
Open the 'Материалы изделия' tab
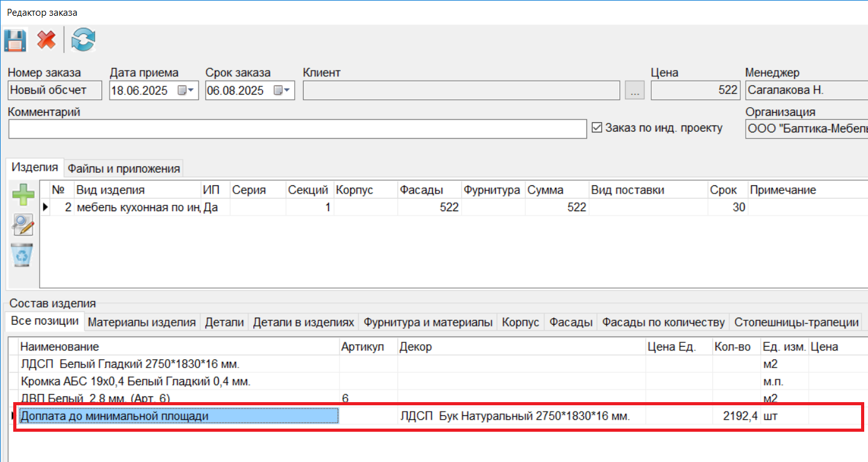pyautogui.click(x=142, y=322)
